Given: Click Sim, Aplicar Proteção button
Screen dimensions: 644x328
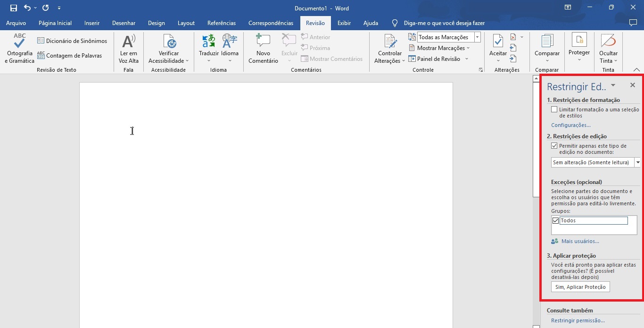Looking at the screenshot, I should [x=580, y=287].
